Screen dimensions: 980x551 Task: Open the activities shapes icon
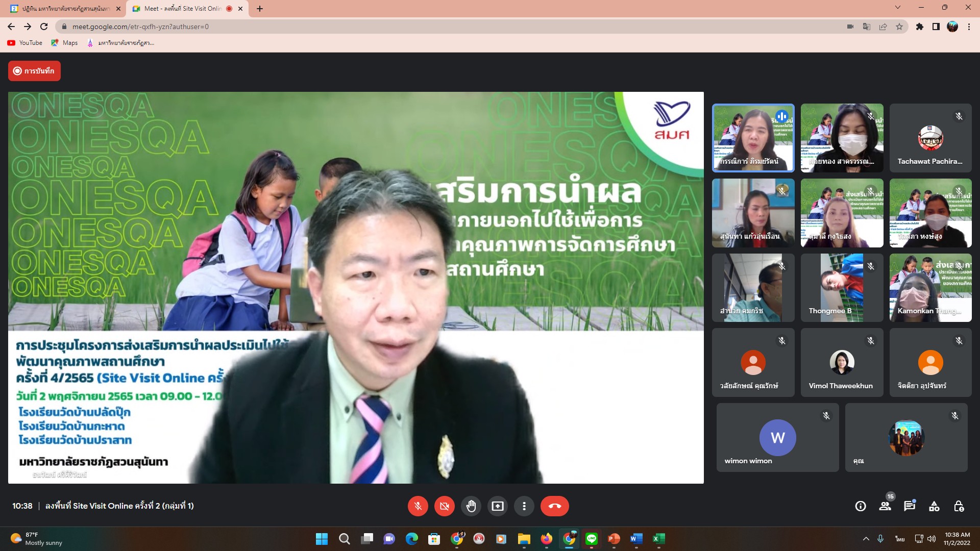click(x=934, y=506)
